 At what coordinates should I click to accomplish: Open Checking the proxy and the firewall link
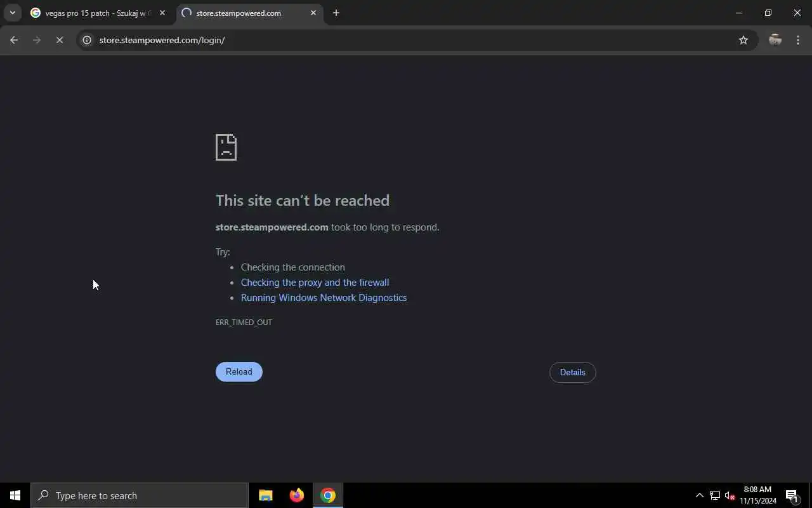315,283
